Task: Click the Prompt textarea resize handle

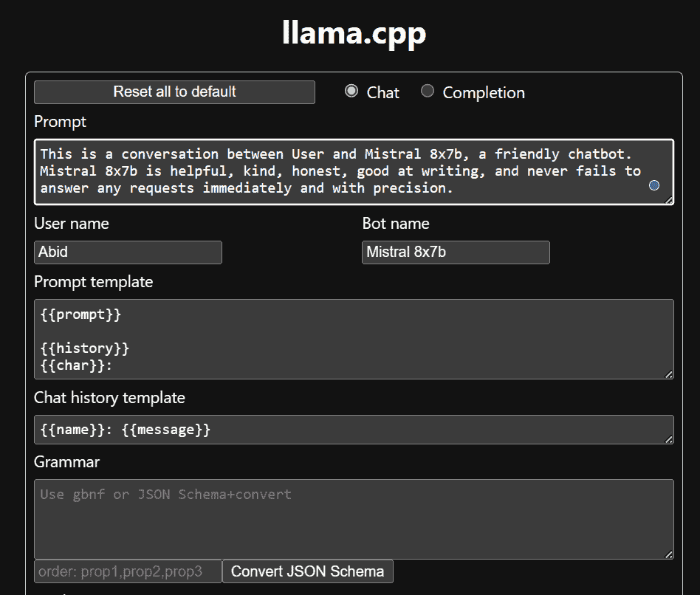Action: (669, 200)
